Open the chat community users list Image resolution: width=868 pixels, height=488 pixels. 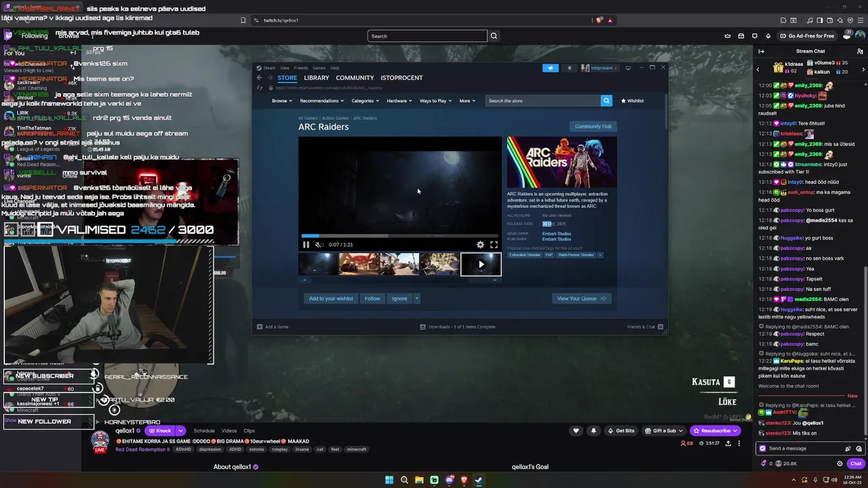860,52
